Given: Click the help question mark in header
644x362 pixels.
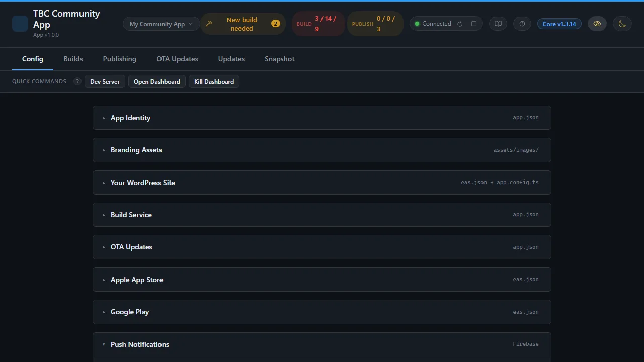Looking at the screenshot, I should click(522, 24).
